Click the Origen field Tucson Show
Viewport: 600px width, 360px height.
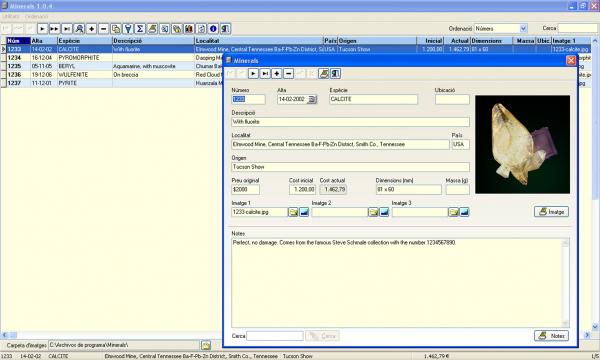click(x=350, y=167)
